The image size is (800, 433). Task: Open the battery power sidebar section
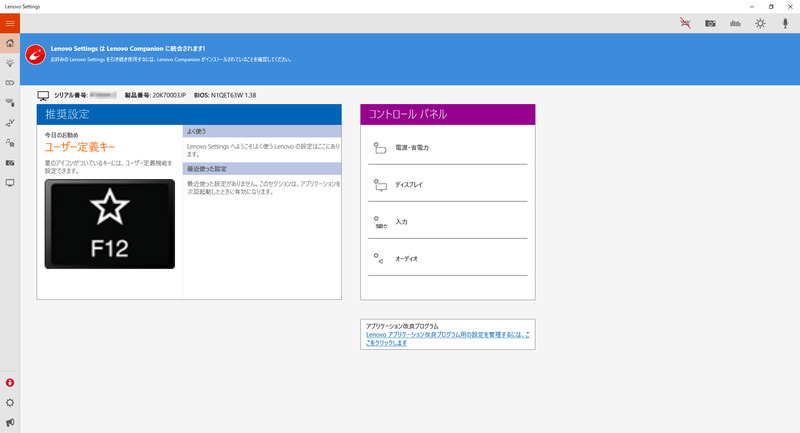(10, 83)
